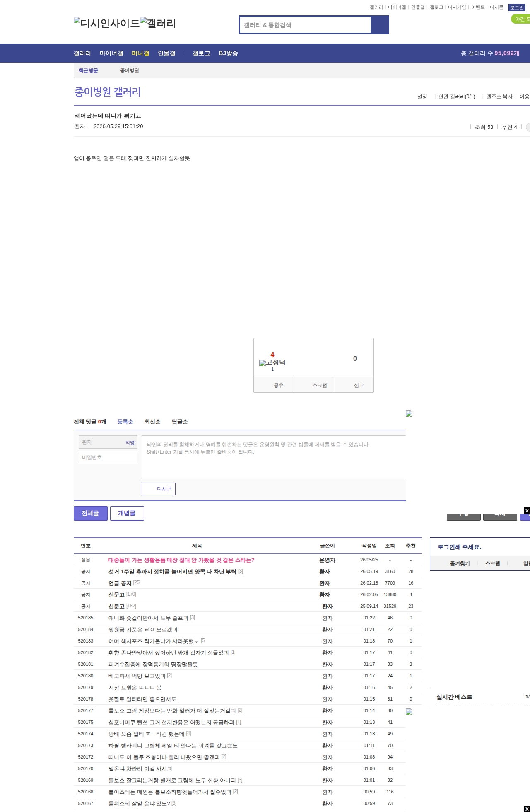The image size is (530, 812).
Task: Open post 520174 망배 요즘 알티
Action: pos(146,734)
